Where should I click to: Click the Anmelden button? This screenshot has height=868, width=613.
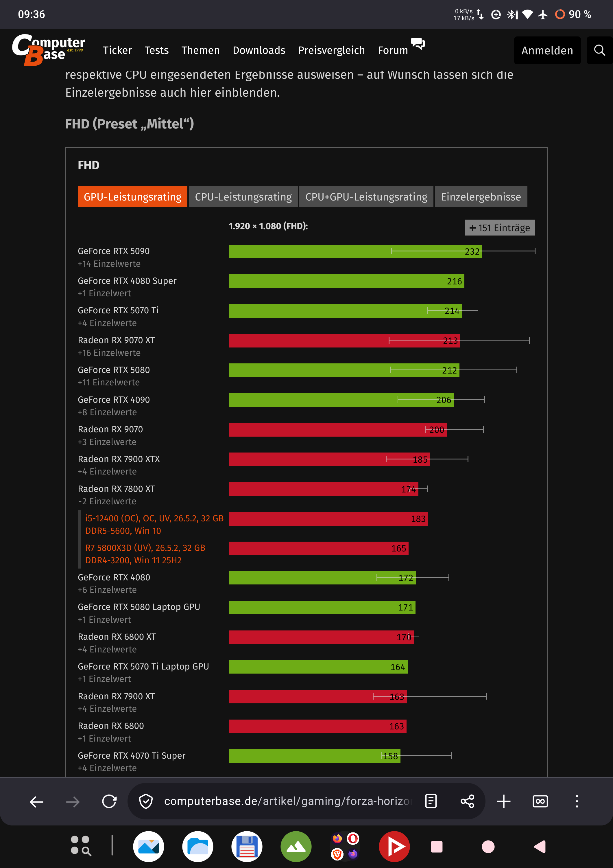pos(547,50)
